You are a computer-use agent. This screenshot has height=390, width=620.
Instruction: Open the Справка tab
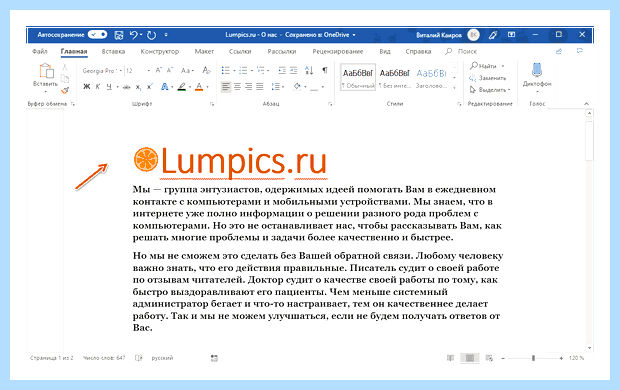418,51
